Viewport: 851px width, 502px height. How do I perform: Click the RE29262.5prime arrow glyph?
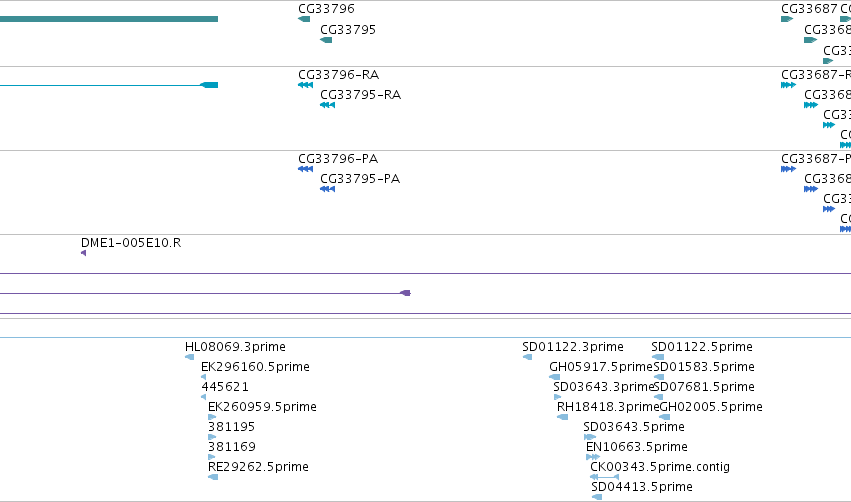point(213,477)
